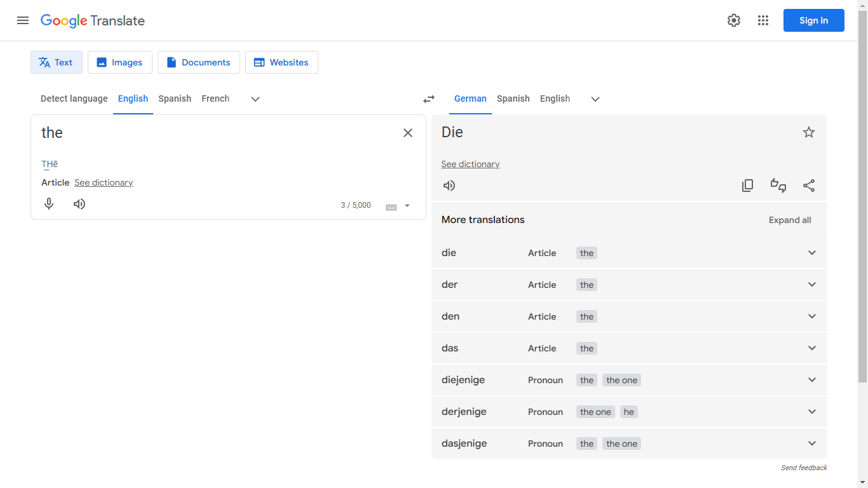This screenshot has height=488, width=868.
Task: Click the Send feedback link
Action: click(x=804, y=468)
